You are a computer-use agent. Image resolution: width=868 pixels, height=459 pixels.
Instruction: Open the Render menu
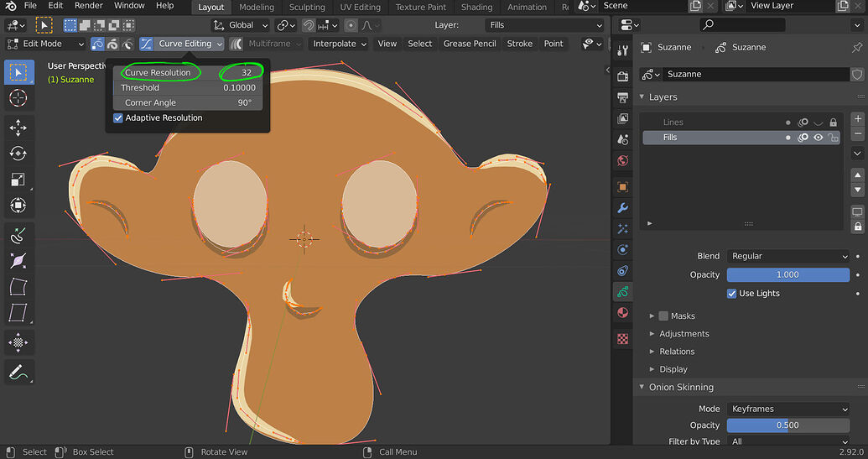click(89, 6)
